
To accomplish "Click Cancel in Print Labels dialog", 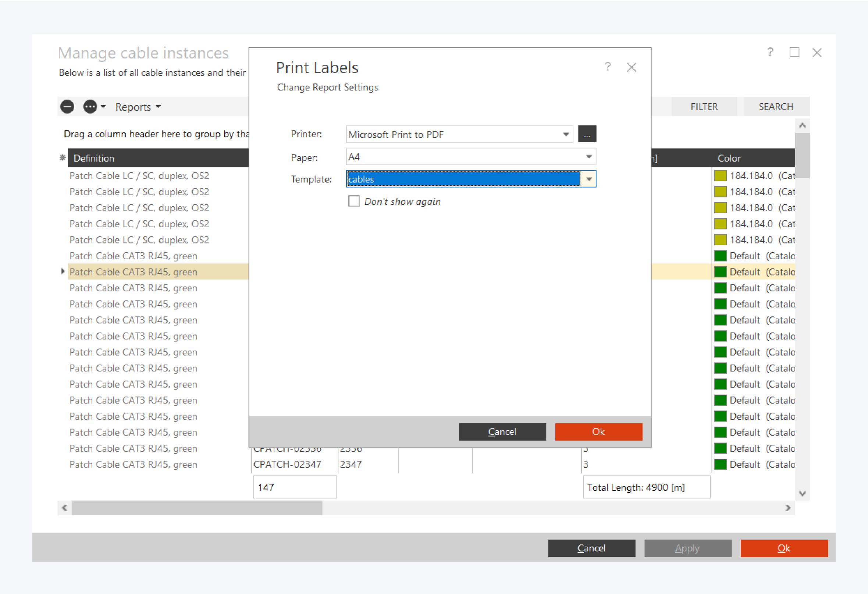I will click(502, 432).
